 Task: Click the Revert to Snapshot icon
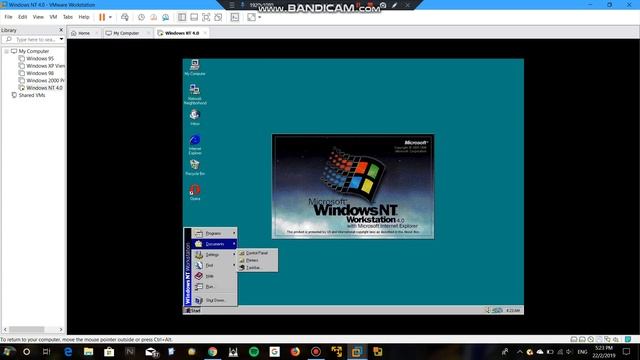[x=153, y=17]
